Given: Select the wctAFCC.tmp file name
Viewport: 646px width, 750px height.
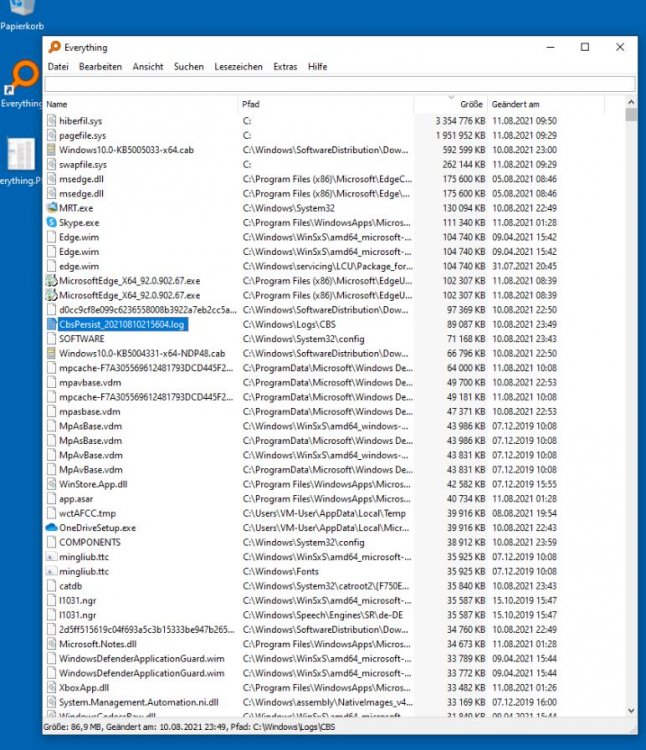Looking at the screenshot, I should click(87, 513).
